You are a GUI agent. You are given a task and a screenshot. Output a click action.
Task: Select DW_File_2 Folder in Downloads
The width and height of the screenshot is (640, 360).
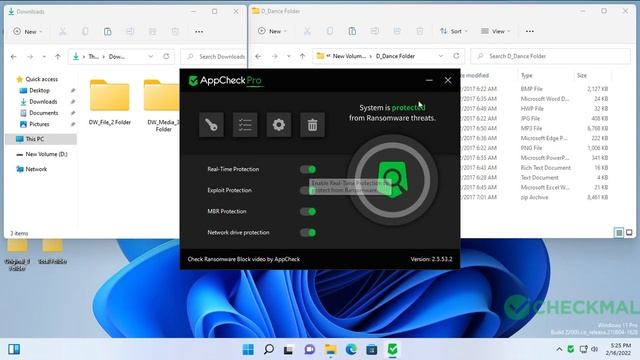coord(109,102)
